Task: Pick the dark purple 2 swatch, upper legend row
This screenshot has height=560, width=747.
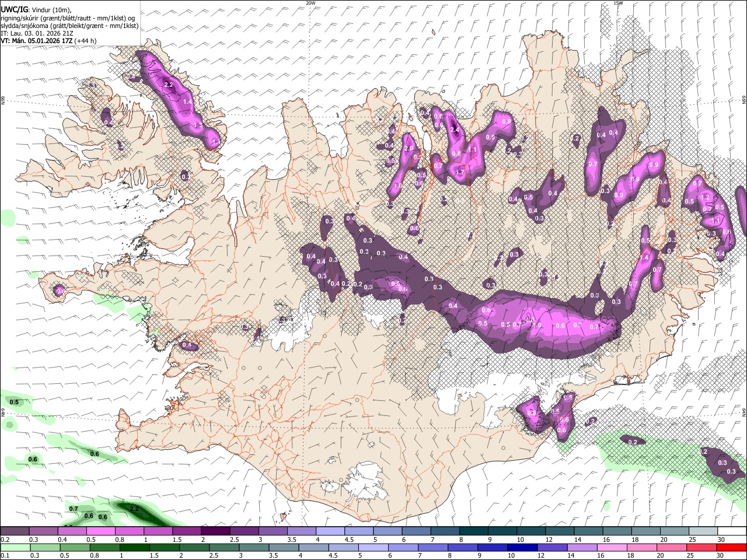Action: click(215, 531)
